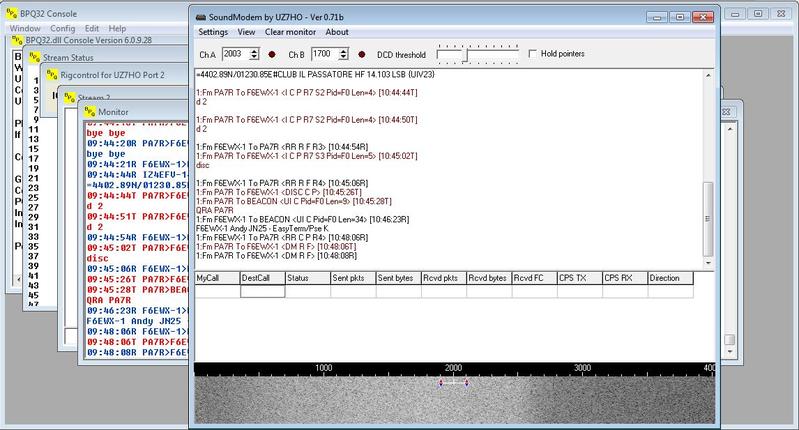Viewport: 799px width, 430px height.
Task: Click the Stream Status window icon
Action: click(x=34, y=57)
